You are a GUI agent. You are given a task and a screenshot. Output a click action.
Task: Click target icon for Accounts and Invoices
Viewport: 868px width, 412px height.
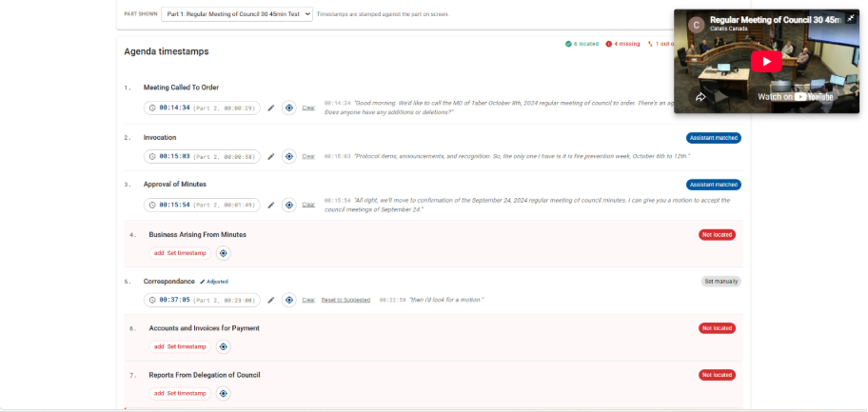[x=223, y=346]
